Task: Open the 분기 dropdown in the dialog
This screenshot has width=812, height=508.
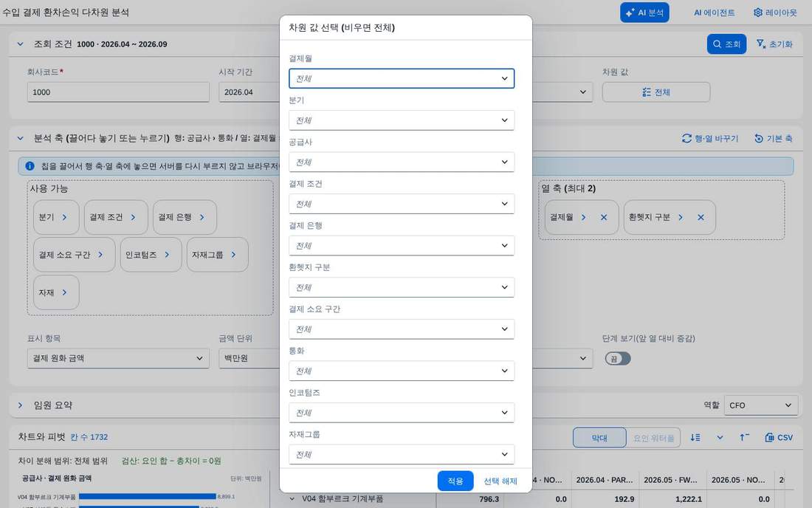Action: click(402, 120)
